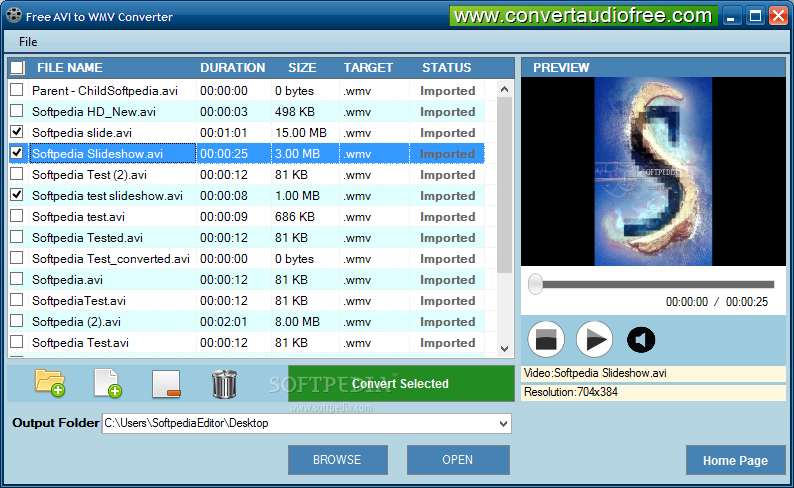Click the STATUS column header
Image resolution: width=794 pixels, height=488 pixels.
pos(447,68)
